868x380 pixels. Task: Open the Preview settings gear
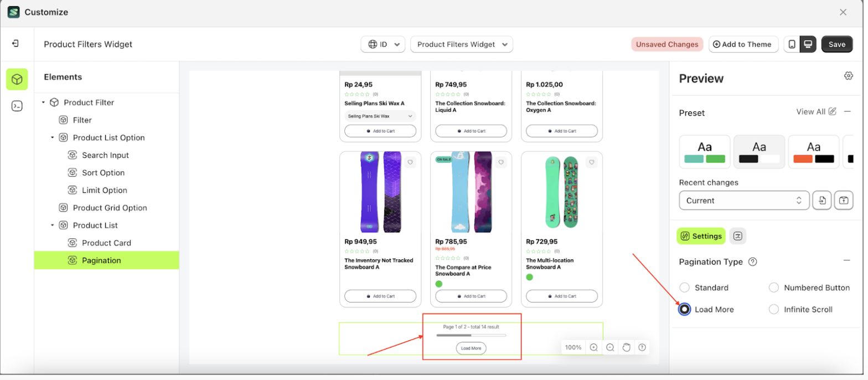coord(848,76)
